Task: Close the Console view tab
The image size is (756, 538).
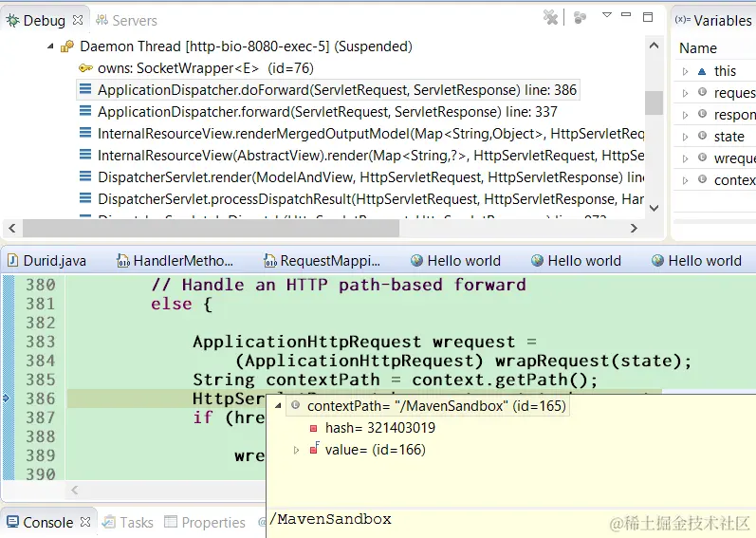Action: click(x=85, y=522)
